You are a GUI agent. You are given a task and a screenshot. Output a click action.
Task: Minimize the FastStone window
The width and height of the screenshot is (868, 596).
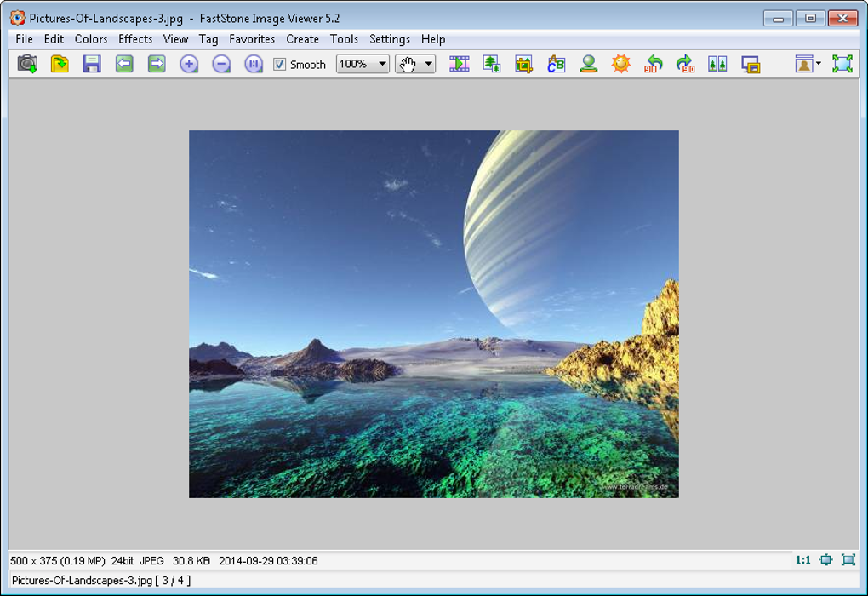[x=778, y=18]
